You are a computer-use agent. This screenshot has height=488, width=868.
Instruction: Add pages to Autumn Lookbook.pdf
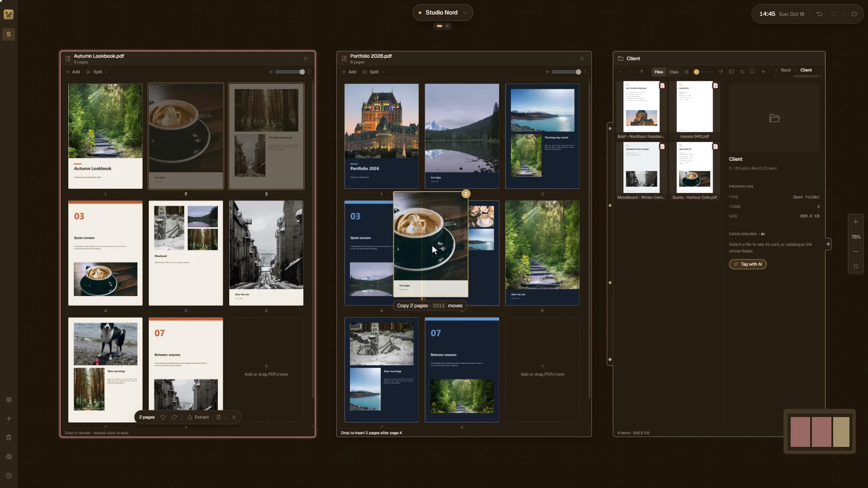tap(73, 72)
